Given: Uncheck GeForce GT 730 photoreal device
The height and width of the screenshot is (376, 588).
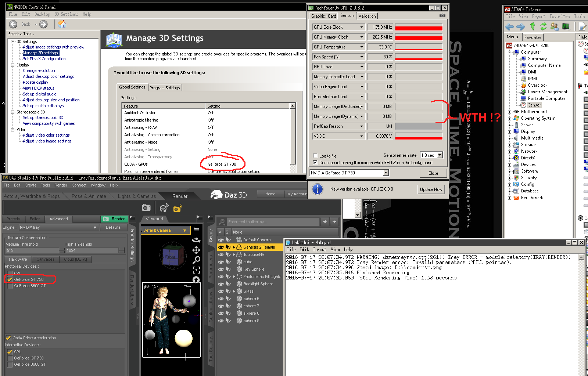Looking at the screenshot, I should click(x=10, y=279).
